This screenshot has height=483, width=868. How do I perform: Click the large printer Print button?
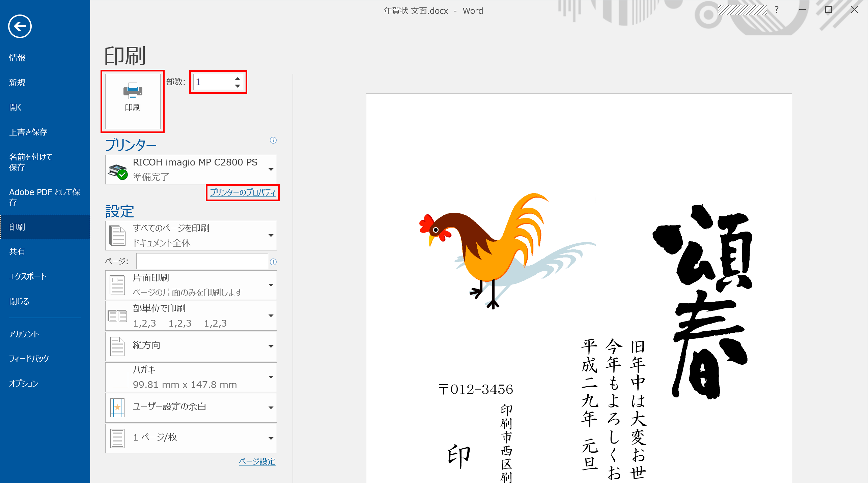[x=133, y=101]
